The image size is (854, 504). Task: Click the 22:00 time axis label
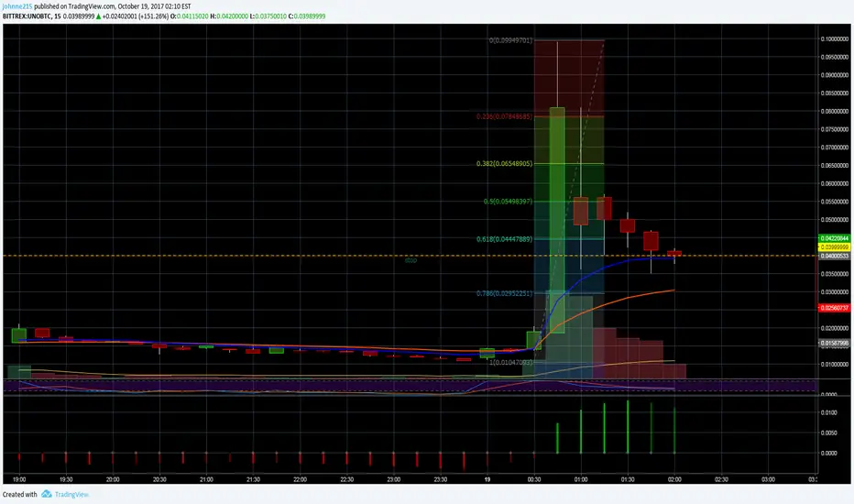pos(301,479)
